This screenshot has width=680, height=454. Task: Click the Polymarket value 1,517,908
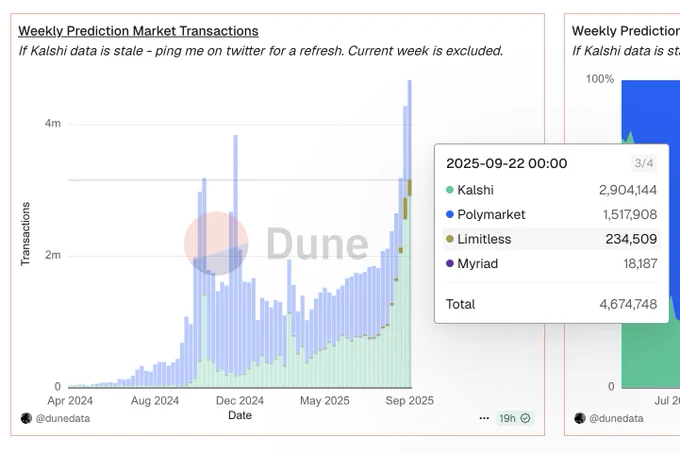coord(630,214)
